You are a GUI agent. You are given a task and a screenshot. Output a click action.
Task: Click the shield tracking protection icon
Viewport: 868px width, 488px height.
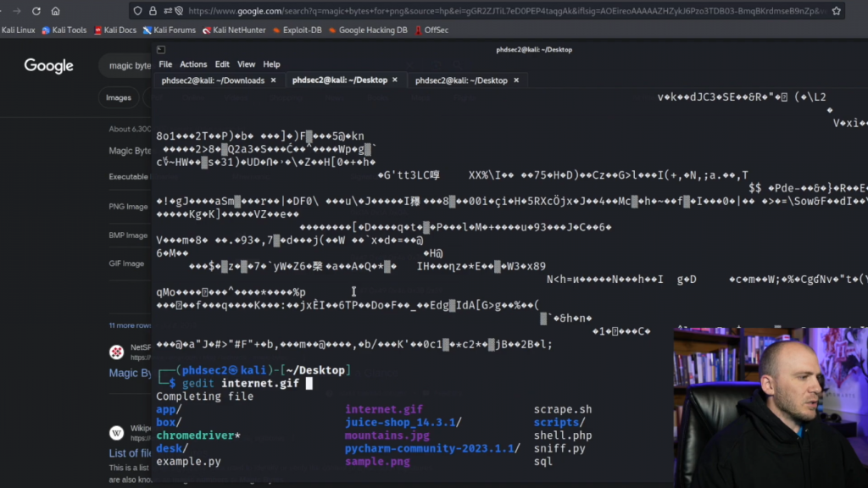pyautogui.click(x=138, y=10)
